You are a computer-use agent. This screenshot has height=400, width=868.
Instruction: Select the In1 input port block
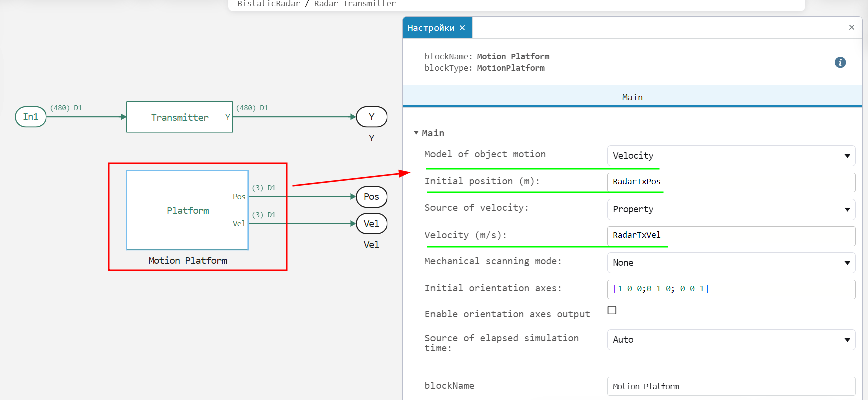tap(31, 117)
